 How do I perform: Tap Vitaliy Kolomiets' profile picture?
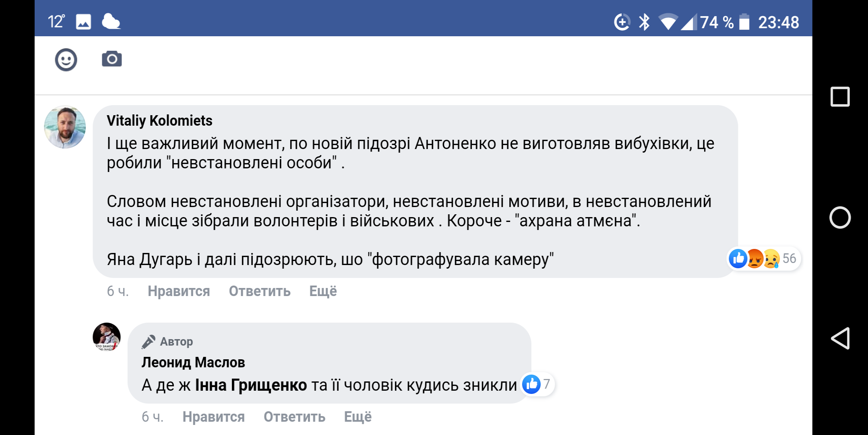pyautogui.click(x=65, y=127)
